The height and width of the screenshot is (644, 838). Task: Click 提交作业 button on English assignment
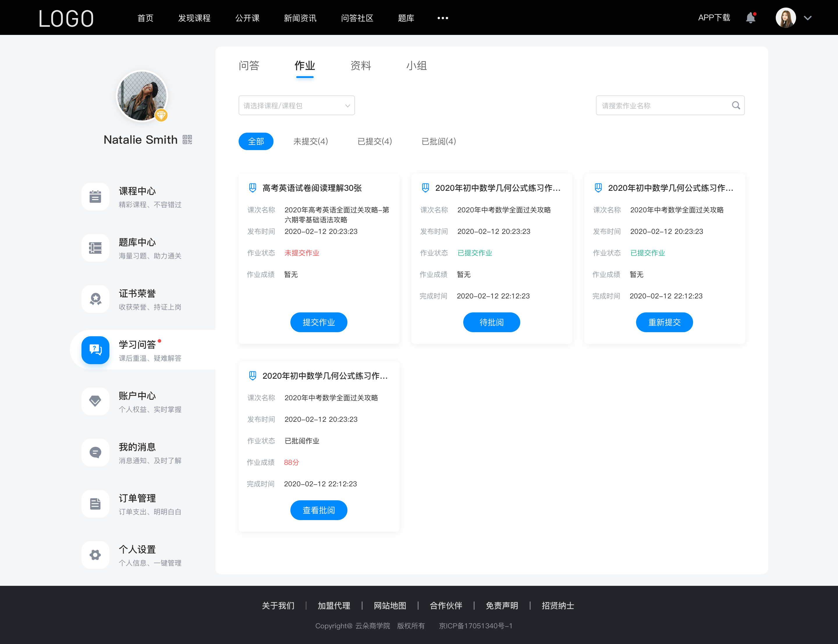tap(319, 323)
